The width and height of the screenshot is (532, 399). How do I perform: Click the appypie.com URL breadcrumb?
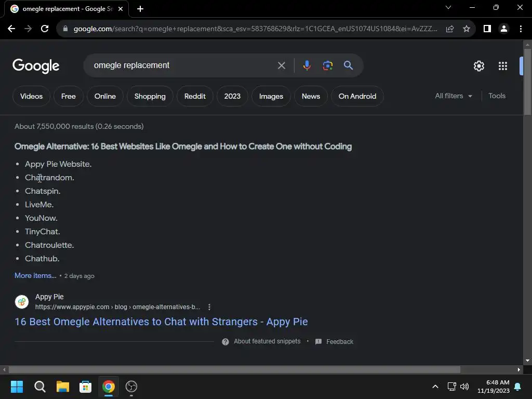click(118, 307)
